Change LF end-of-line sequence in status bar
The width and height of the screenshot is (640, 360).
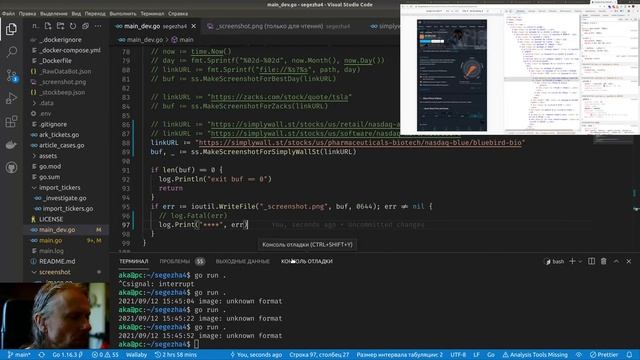coord(476,355)
